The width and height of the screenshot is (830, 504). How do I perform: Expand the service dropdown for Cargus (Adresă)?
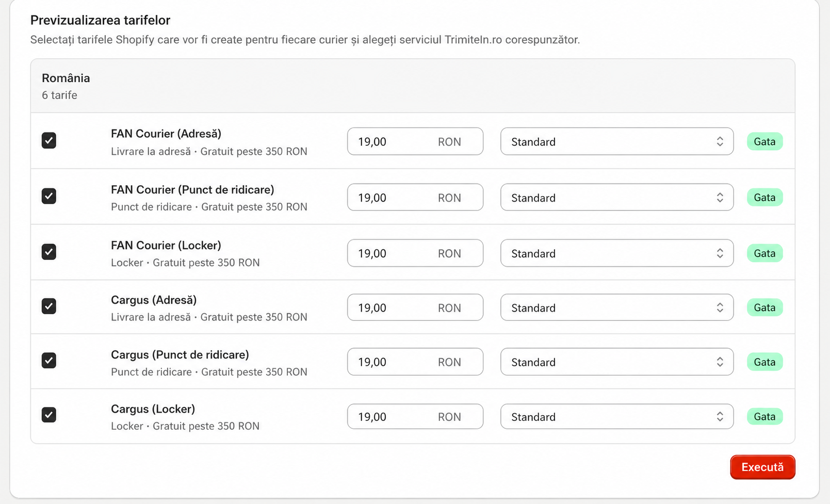click(617, 307)
